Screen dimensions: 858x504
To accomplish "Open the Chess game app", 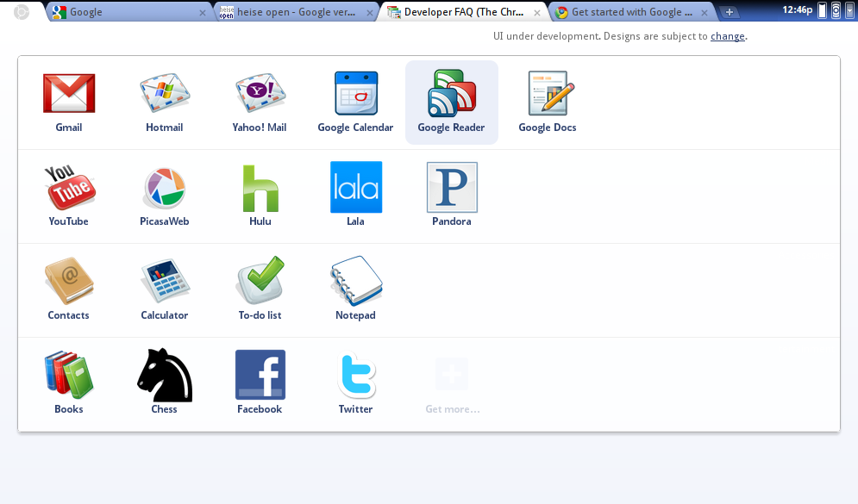I will (x=165, y=375).
